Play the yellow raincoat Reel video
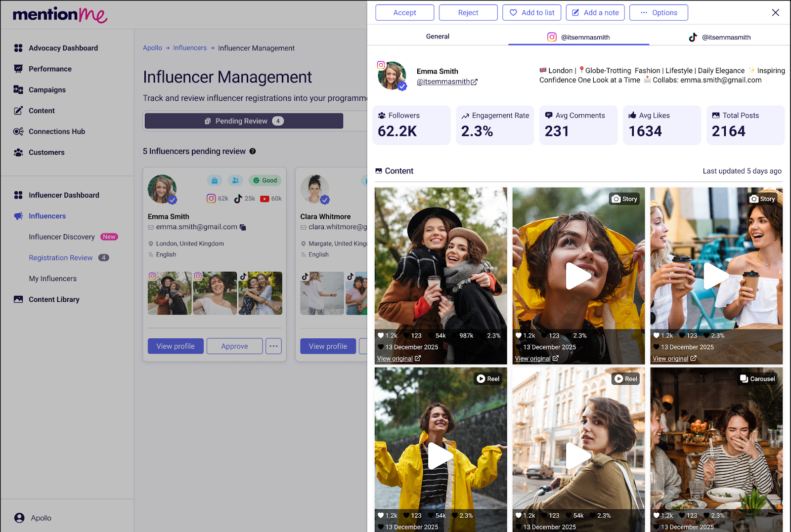The width and height of the screenshot is (791, 532). (x=440, y=455)
